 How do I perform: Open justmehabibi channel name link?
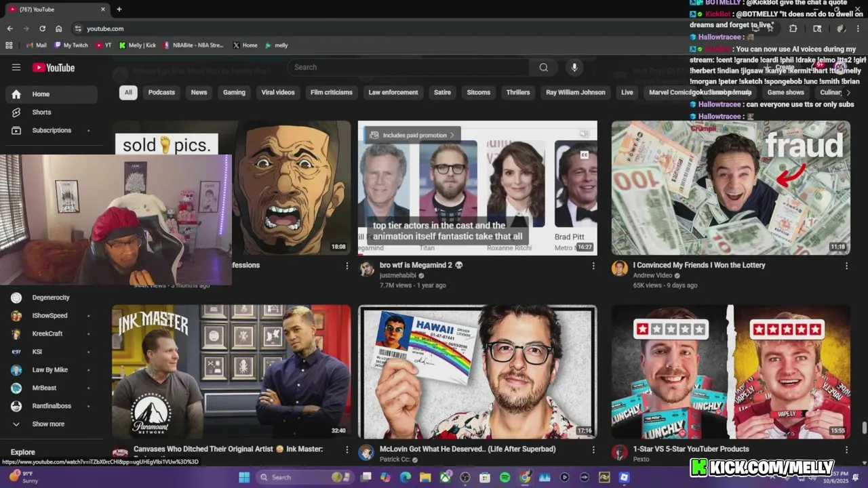pos(398,276)
